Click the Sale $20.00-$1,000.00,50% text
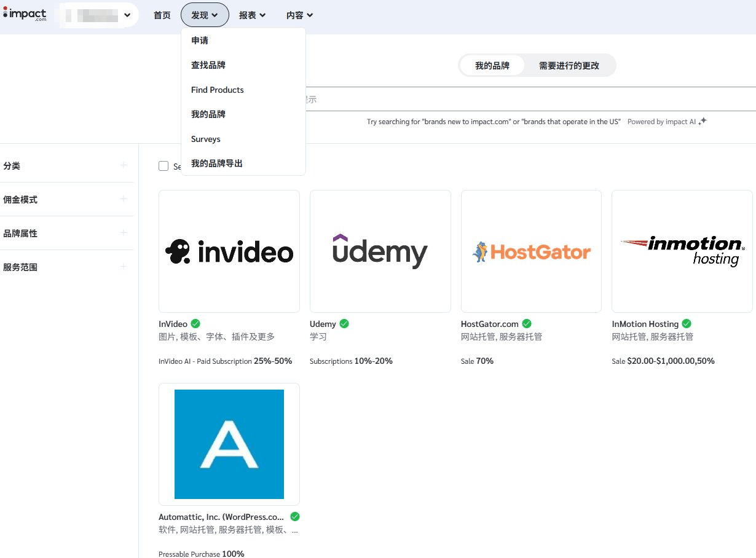The height and width of the screenshot is (558, 756). tap(663, 361)
